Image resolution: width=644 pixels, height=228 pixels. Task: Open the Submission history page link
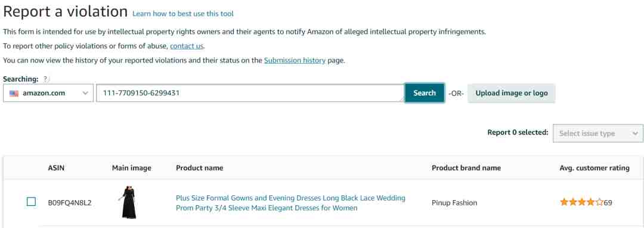click(x=295, y=60)
